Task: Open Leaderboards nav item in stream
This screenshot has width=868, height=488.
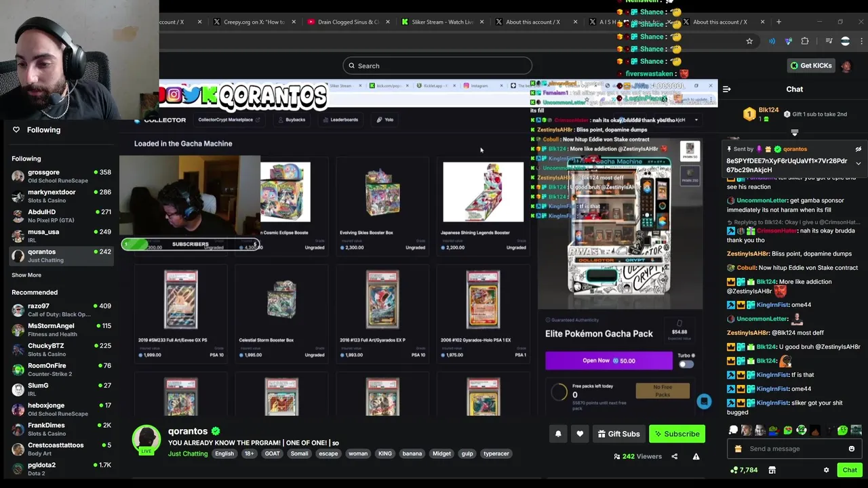Action: (x=340, y=120)
